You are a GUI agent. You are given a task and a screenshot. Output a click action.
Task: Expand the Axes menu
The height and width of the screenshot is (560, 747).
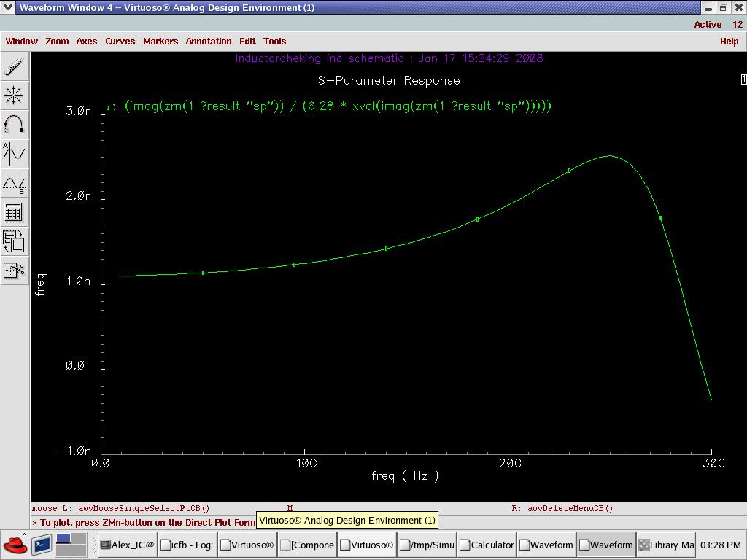87,42
